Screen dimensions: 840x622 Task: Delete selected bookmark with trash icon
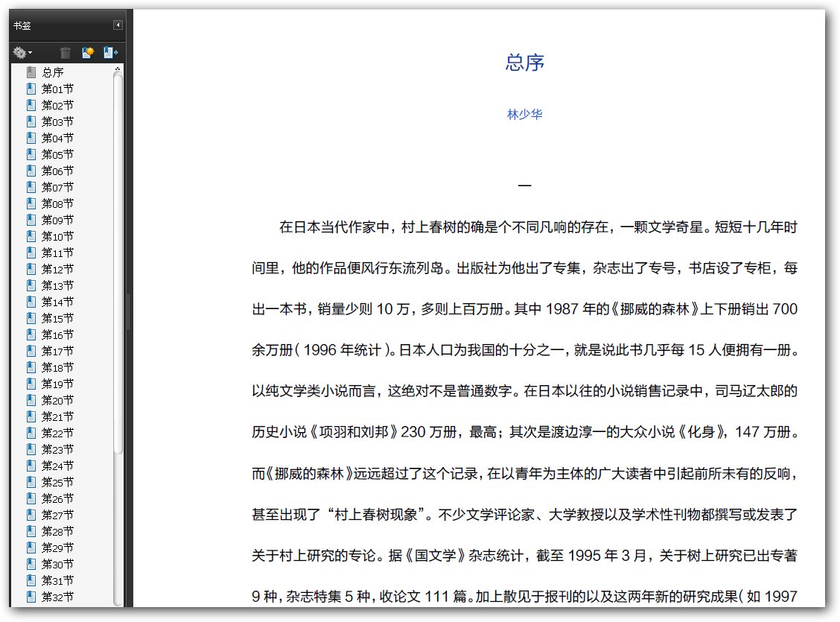[66, 52]
